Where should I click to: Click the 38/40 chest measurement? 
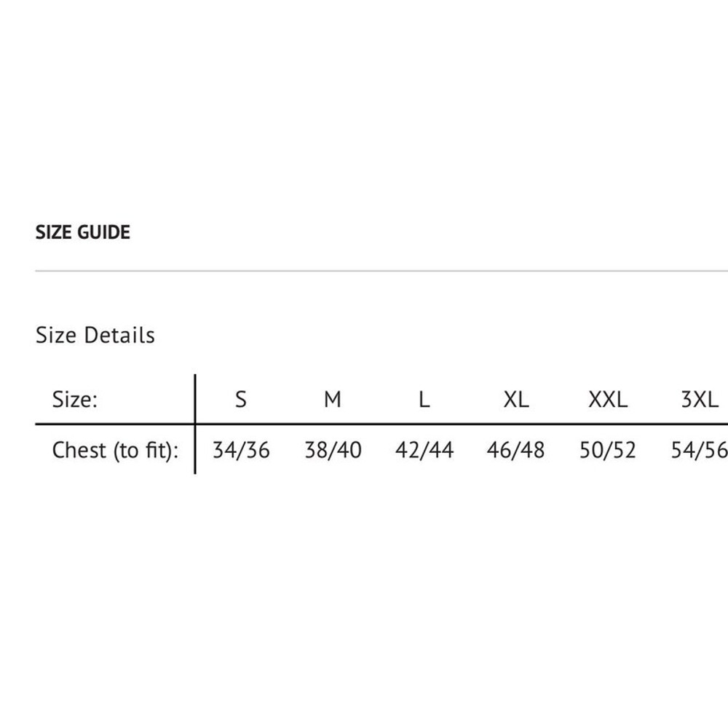[333, 451]
